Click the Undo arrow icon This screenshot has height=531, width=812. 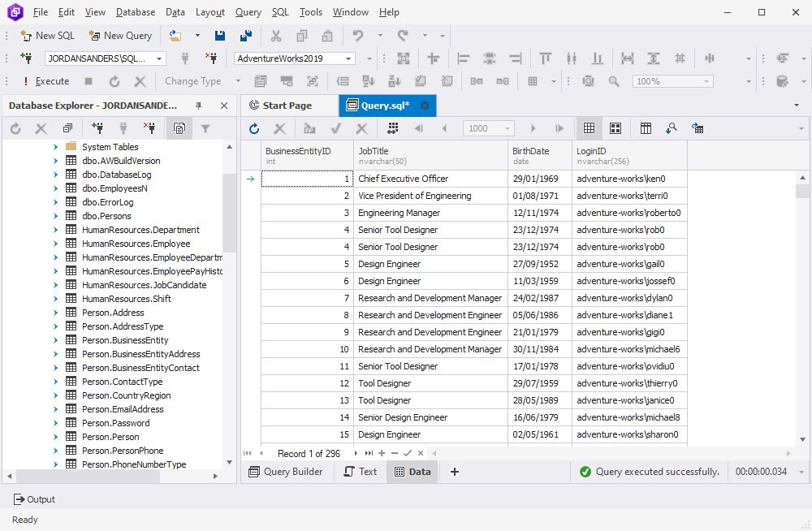coord(357,35)
